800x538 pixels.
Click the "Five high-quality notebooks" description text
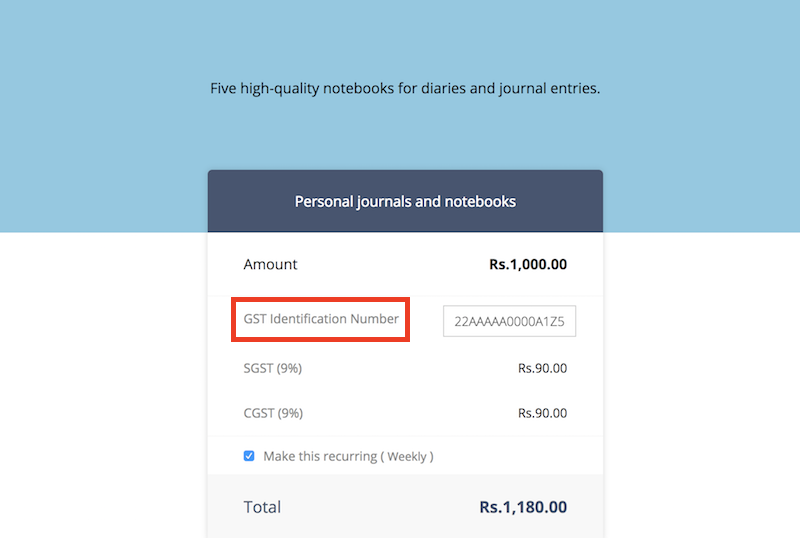point(405,88)
